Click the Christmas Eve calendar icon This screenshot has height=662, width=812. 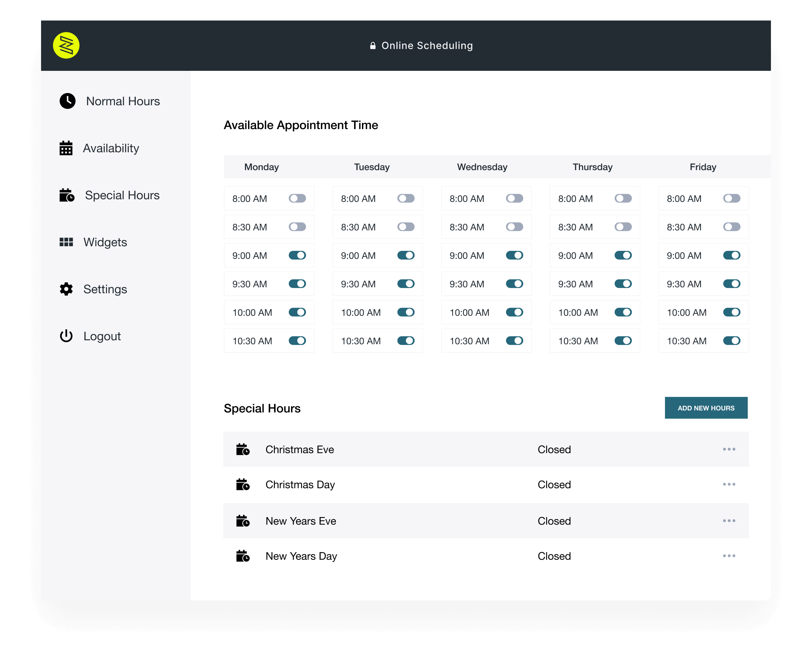[x=243, y=449]
